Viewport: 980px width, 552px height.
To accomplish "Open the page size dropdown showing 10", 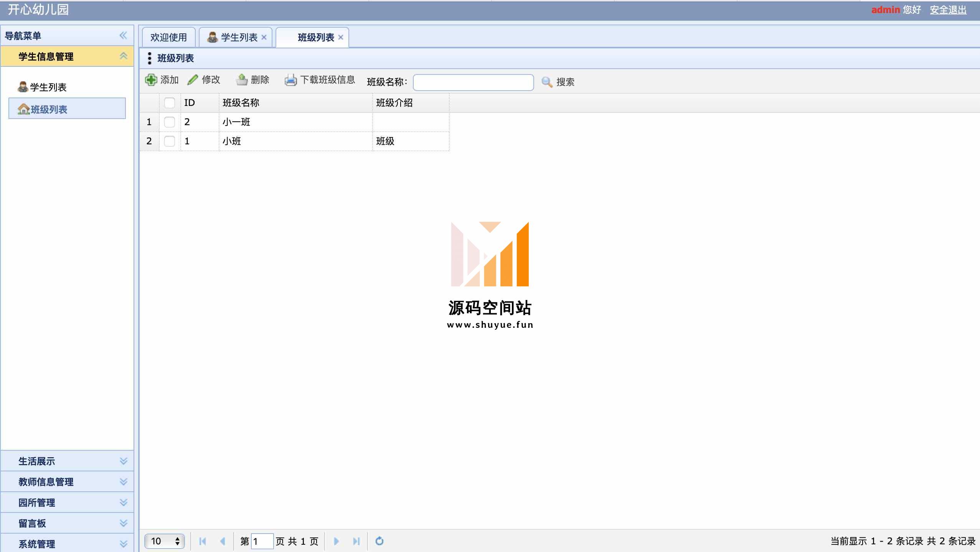I will [x=165, y=541].
